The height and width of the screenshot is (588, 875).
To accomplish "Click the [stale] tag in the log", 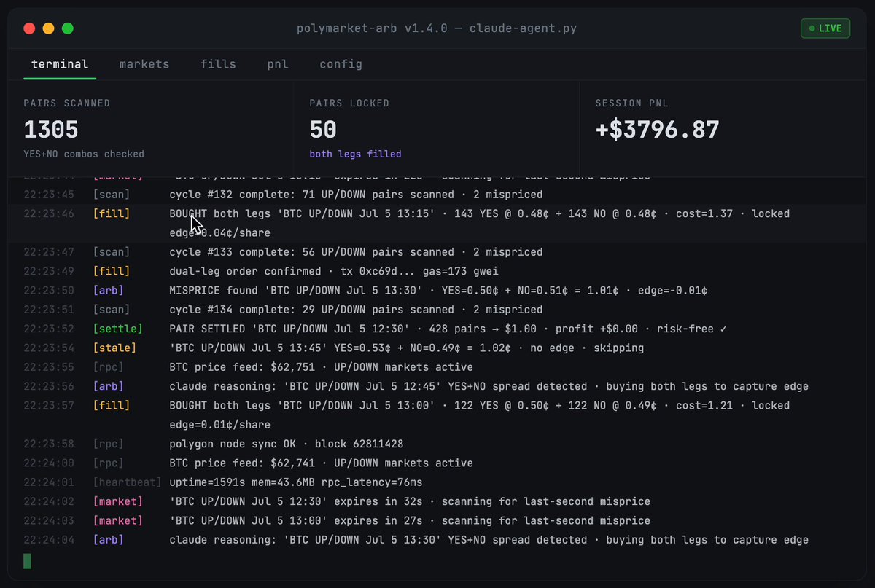I will coord(114,348).
